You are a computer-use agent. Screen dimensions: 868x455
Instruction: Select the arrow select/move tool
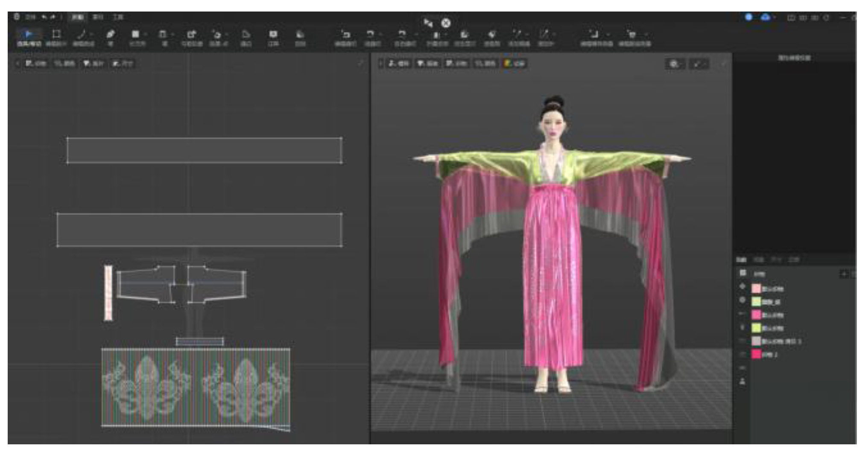pyautogui.click(x=28, y=35)
